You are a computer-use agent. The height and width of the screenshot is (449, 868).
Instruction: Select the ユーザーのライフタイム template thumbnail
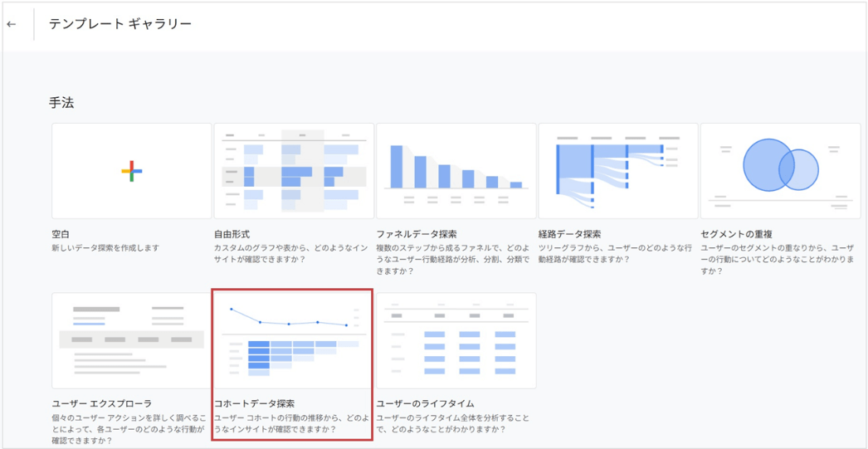pos(456,340)
